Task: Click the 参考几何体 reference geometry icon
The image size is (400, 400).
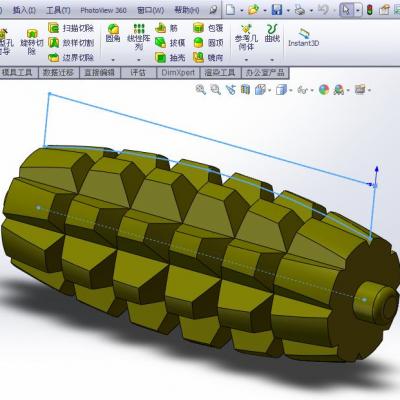Action: point(246,37)
